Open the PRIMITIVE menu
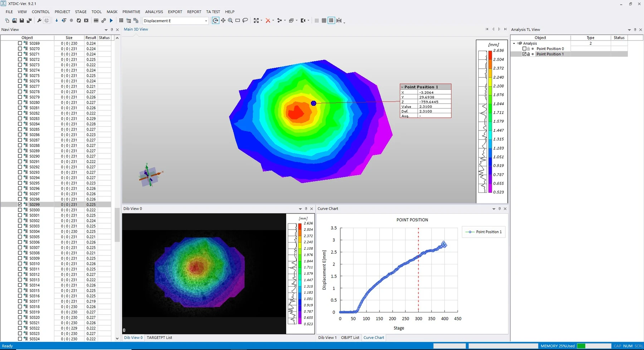The width and height of the screenshot is (644, 350). point(131,12)
